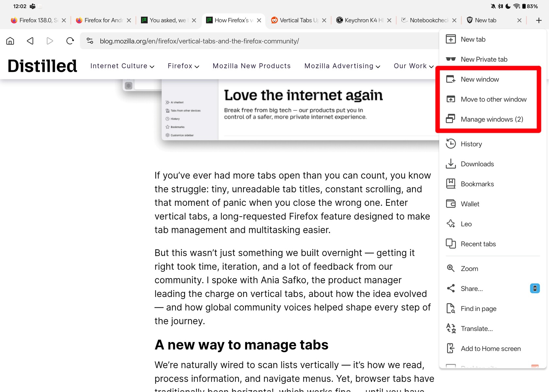Click the New tab menu icon

(x=451, y=39)
